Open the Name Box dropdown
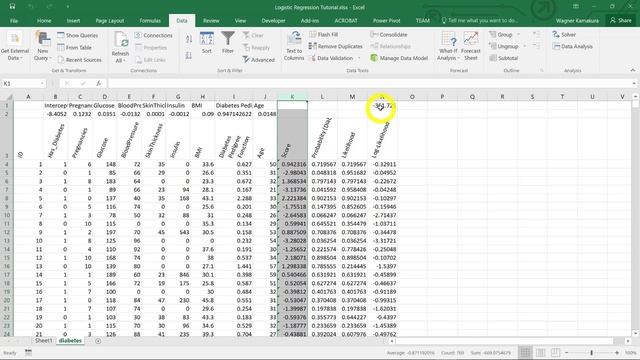Image resolution: width=640 pixels, height=360 pixels. tap(42, 83)
